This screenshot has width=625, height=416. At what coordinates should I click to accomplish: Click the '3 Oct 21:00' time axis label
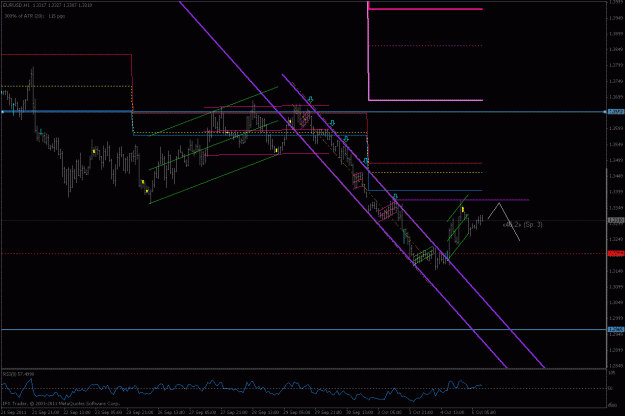tap(422, 412)
